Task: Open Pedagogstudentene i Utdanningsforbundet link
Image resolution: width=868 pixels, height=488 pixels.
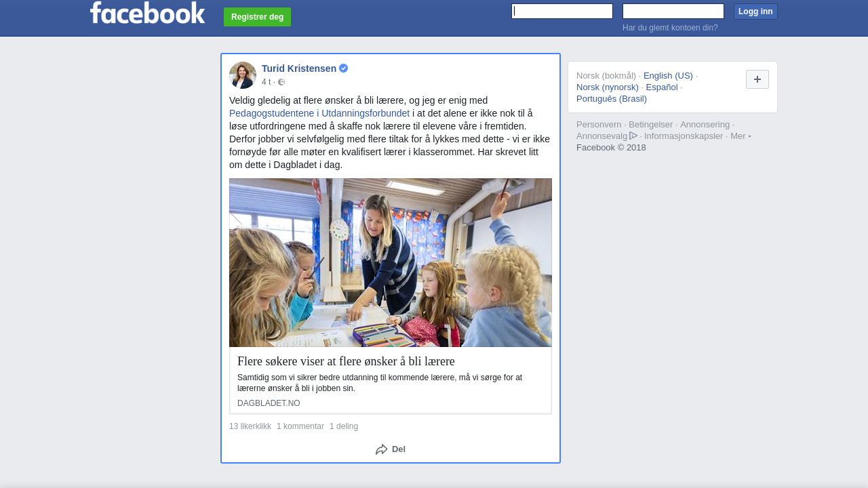Action: tap(319, 113)
